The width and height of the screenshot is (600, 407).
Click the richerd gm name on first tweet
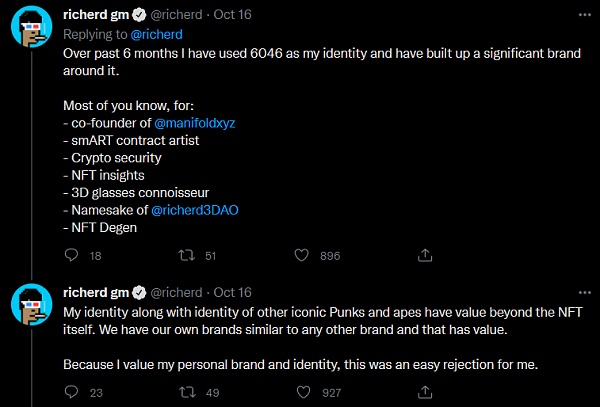click(x=96, y=16)
